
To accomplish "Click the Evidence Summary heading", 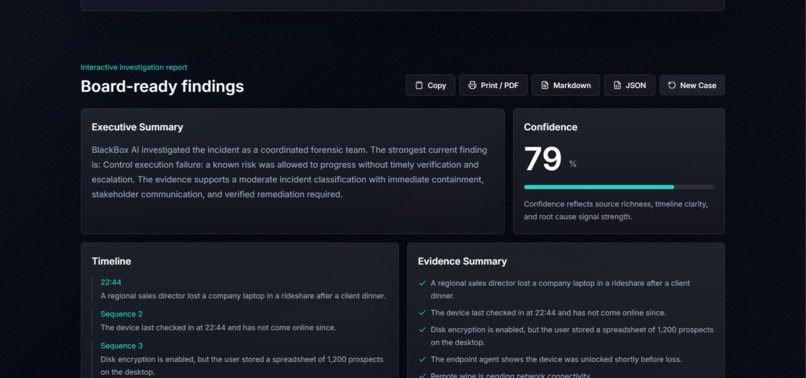I will pyautogui.click(x=462, y=261).
